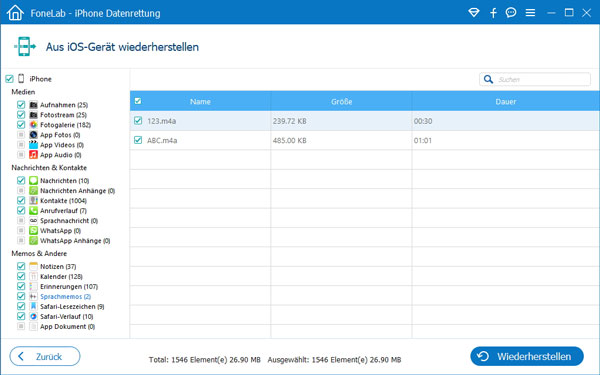
Task: Click the Notizen notes icon
Action: [x=33, y=266]
